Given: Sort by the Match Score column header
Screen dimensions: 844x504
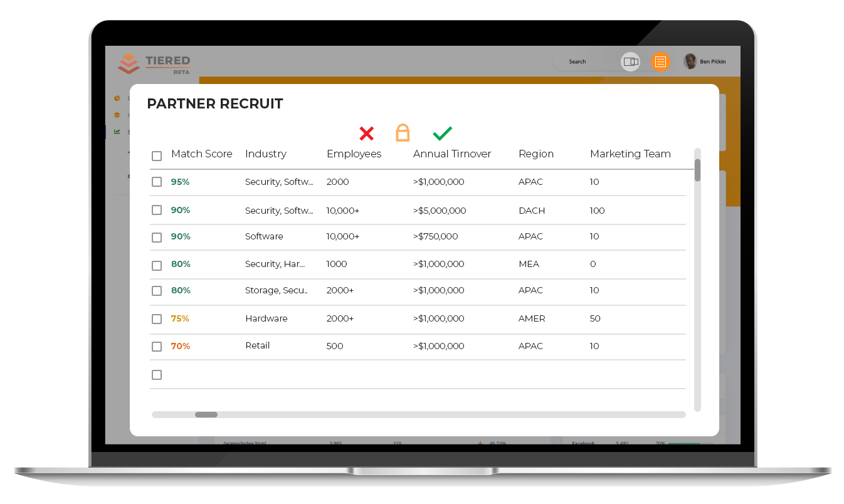Looking at the screenshot, I should coord(201,154).
